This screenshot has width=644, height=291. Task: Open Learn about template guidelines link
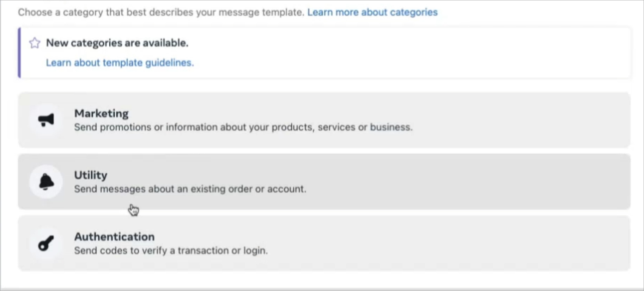120,63
